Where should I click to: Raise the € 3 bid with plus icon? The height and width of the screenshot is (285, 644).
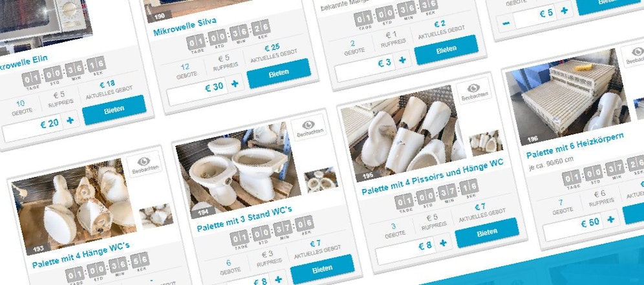[x=402, y=60]
